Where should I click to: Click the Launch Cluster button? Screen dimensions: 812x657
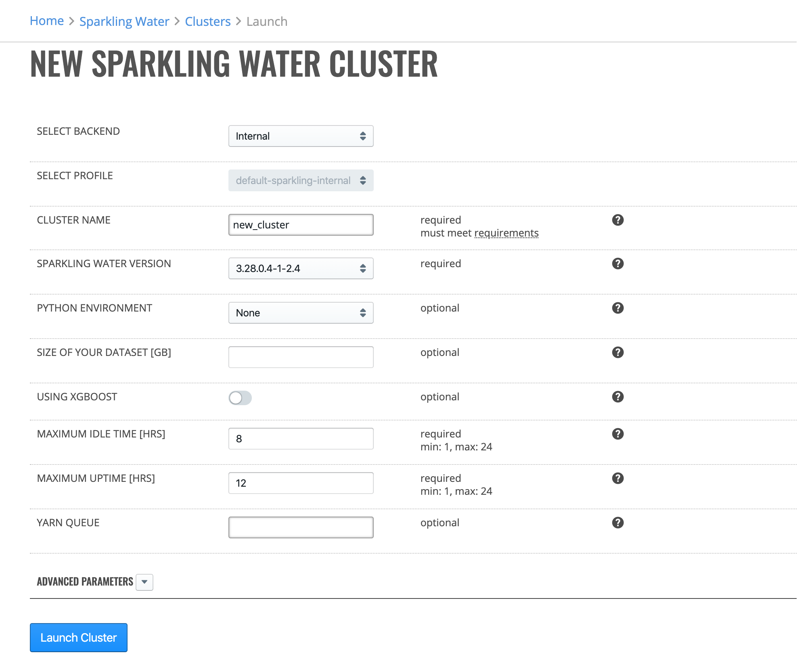79,638
